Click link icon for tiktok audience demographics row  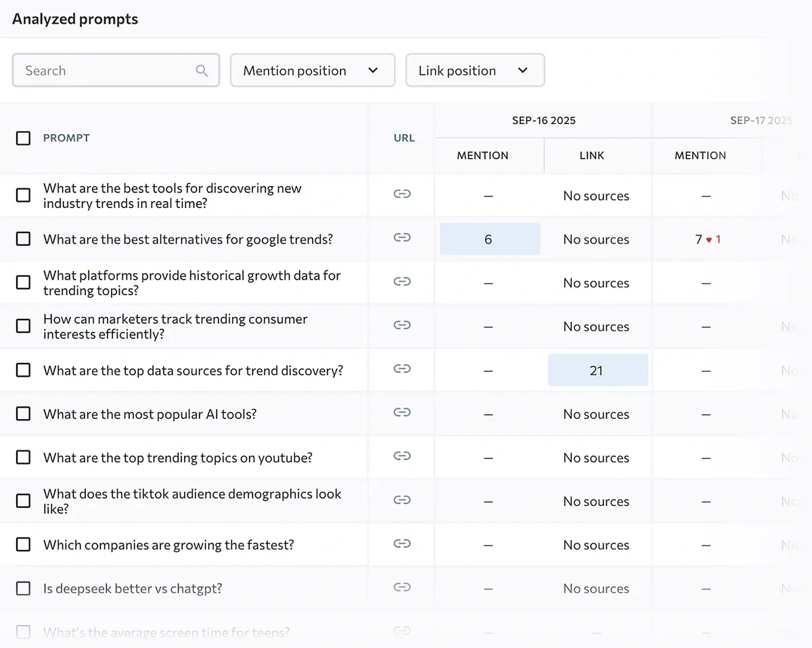click(402, 500)
